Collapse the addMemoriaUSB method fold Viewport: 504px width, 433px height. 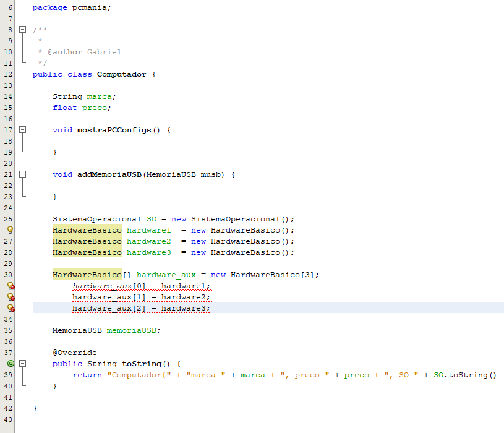pos(22,174)
